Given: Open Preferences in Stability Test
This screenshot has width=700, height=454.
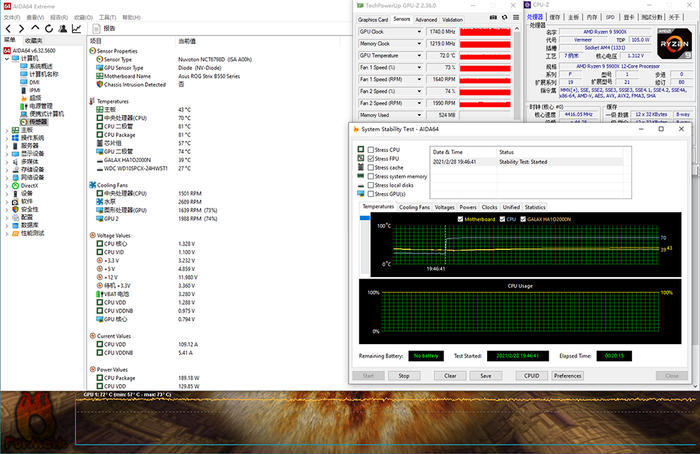Looking at the screenshot, I should [x=567, y=376].
